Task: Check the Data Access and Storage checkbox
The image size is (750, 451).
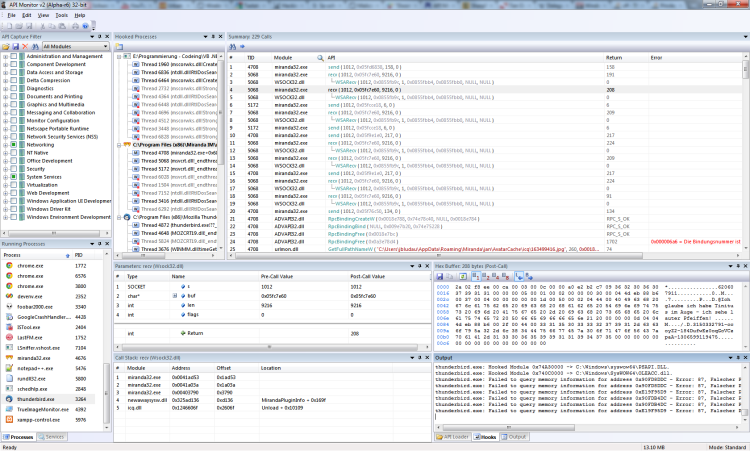Action: pos(13,72)
